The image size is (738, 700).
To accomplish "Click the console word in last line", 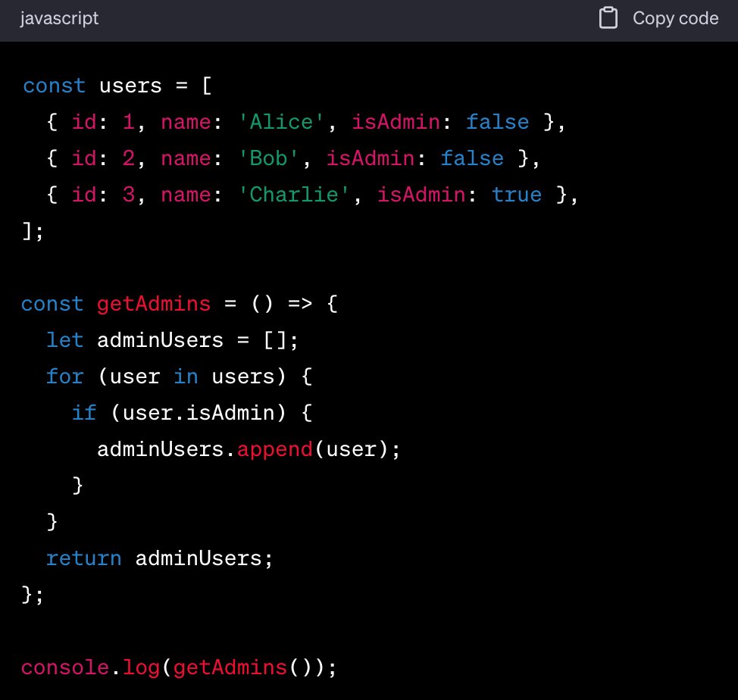I will tap(65, 667).
